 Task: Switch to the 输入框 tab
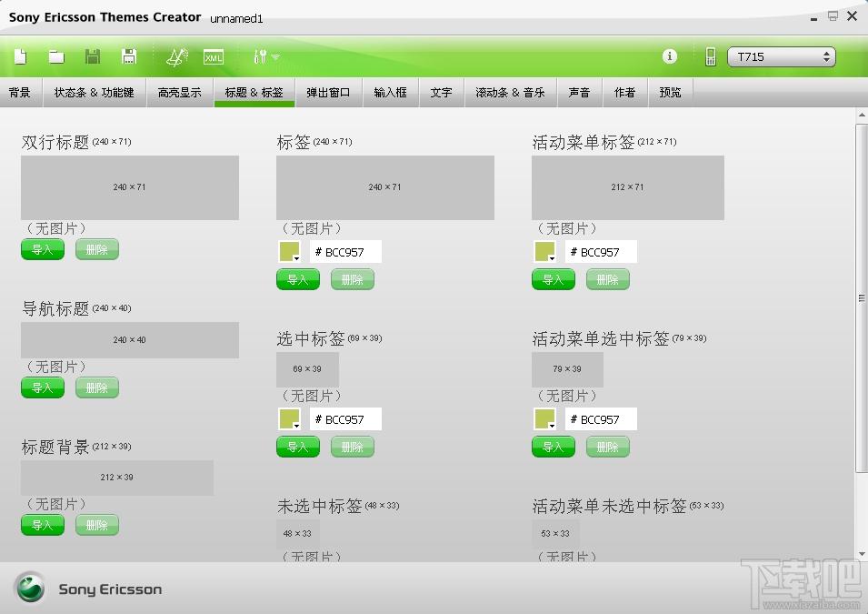[390, 93]
